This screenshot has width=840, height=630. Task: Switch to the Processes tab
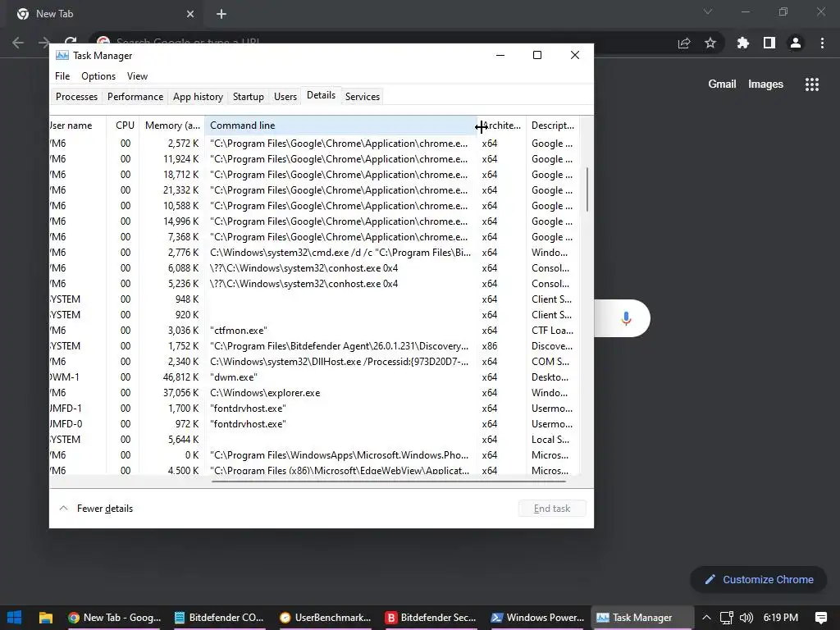pyautogui.click(x=76, y=97)
